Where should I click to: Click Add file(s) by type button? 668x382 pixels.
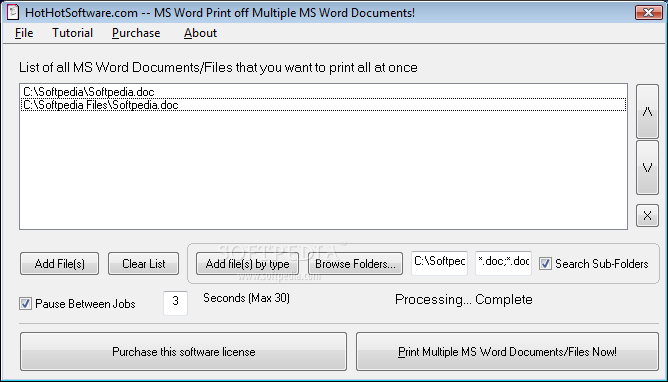[248, 264]
